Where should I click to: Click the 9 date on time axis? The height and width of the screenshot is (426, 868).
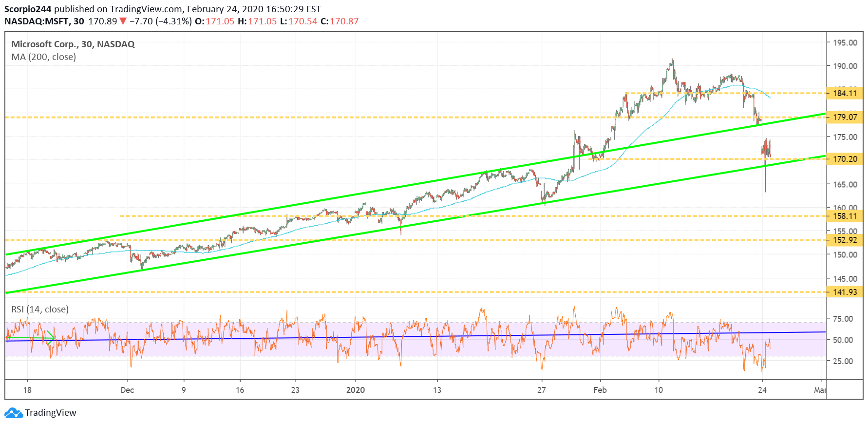pyautogui.click(x=184, y=390)
